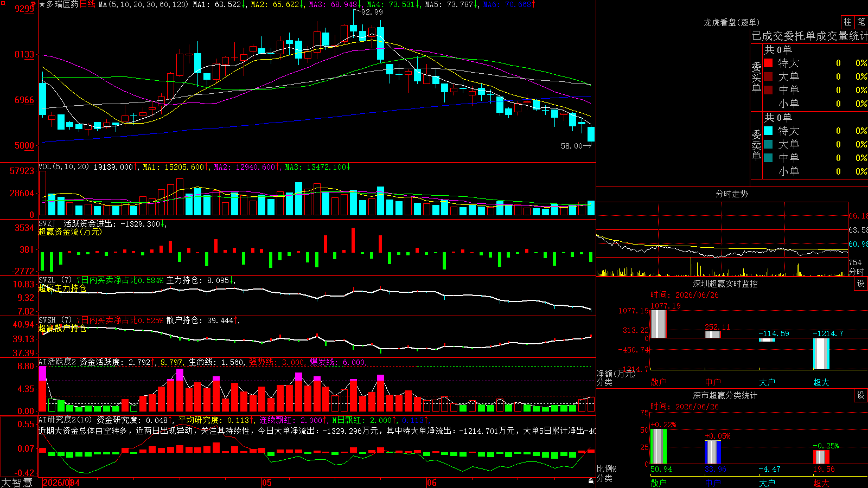The width and height of the screenshot is (868, 488).
Task: Click the lock icon below the K-line chart
Action: tap(591, 481)
